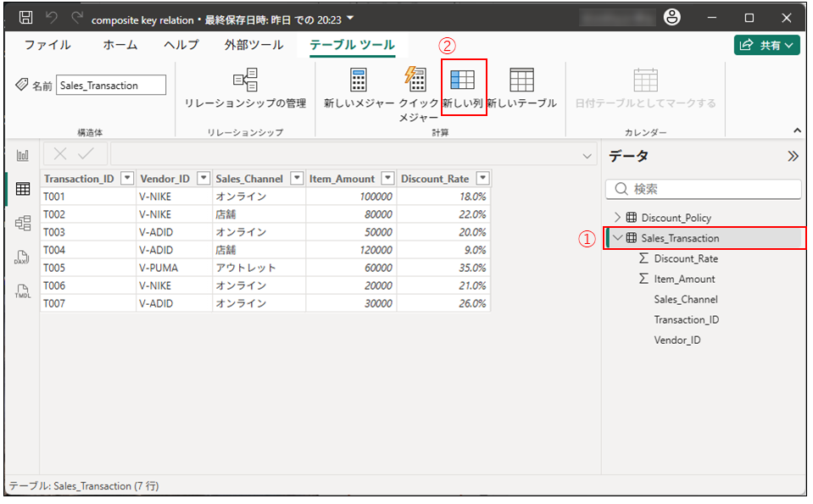
Task: Select Item_Amount field in Data pane
Action: [x=684, y=279]
